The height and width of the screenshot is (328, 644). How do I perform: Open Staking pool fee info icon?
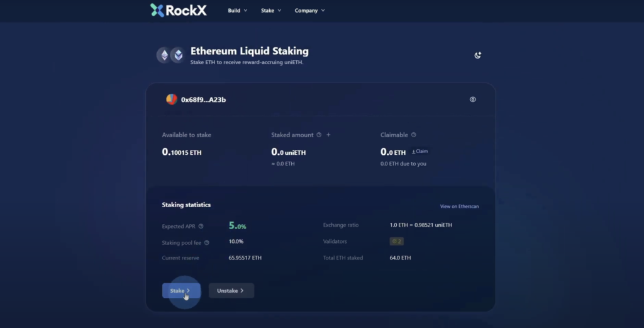(x=206, y=242)
